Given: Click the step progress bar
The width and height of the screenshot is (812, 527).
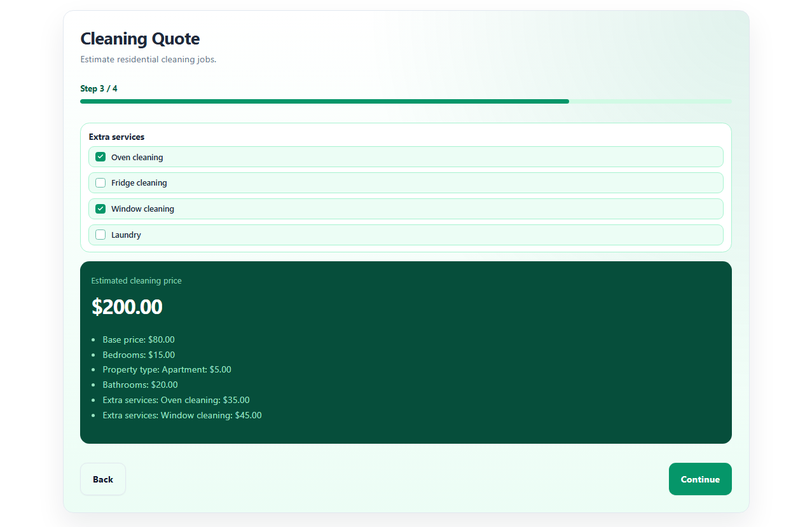Looking at the screenshot, I should (406, 101).
